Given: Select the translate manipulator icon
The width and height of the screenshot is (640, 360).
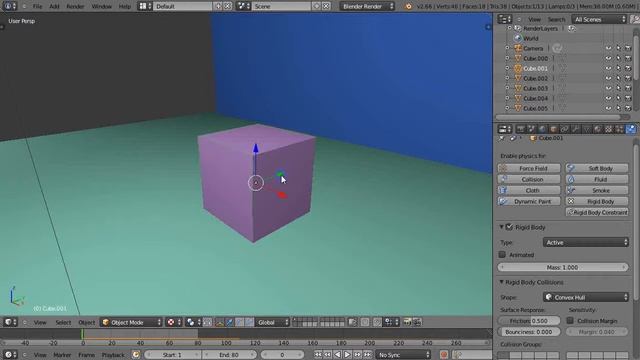Looking at the screenshot, I should tap(230, 322).
